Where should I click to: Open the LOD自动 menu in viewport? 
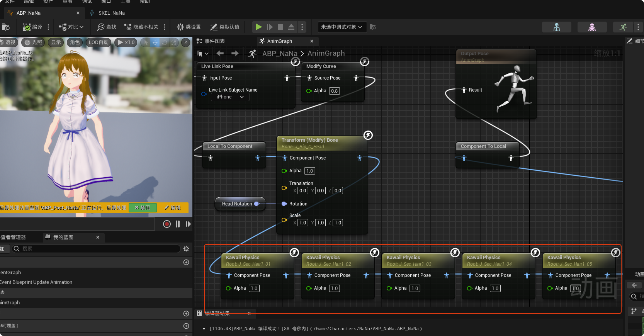pos(99,42)
